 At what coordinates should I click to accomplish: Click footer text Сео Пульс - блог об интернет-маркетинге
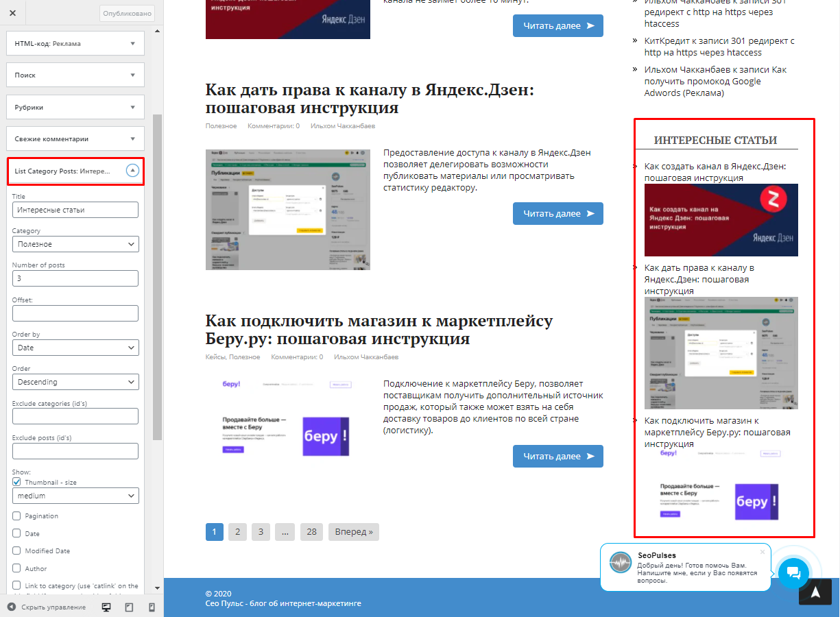pyautogui.click(x=283, y=603)
